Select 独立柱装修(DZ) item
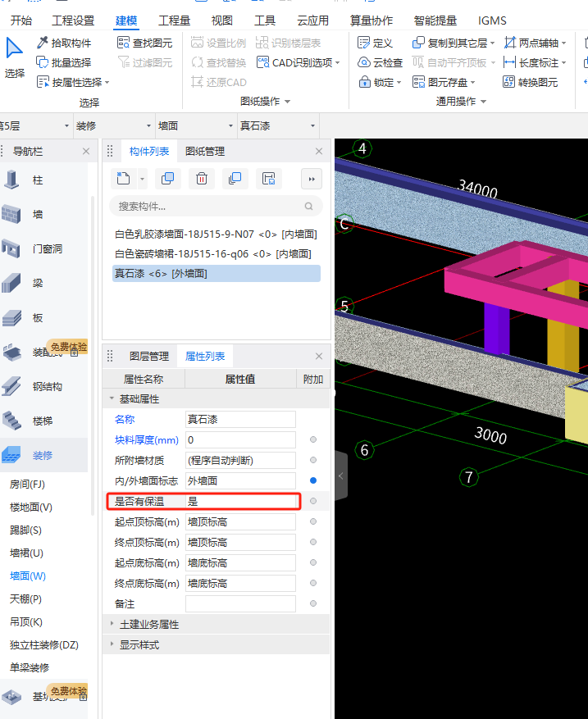Screen dimensions: 588x719 point(44,644)
